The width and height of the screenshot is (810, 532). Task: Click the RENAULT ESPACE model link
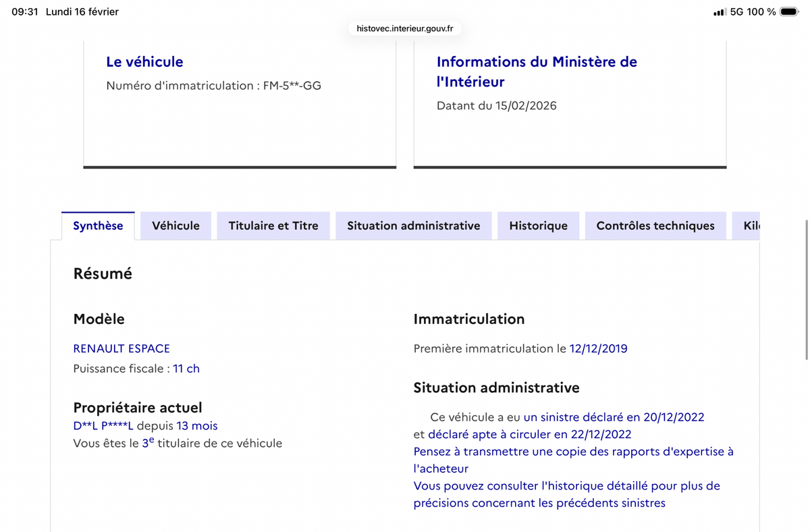pos(122,348)
